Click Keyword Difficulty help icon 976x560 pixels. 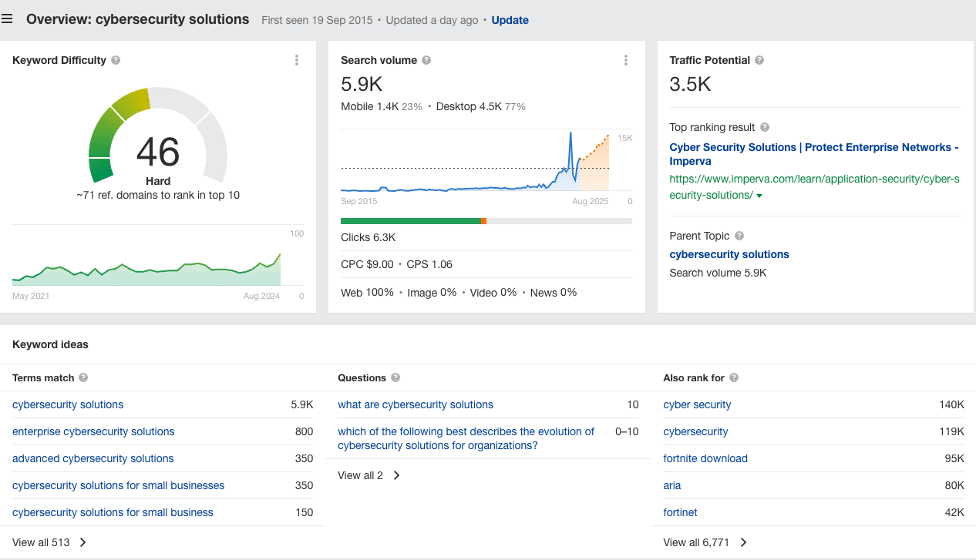click(x=116, y=60)
